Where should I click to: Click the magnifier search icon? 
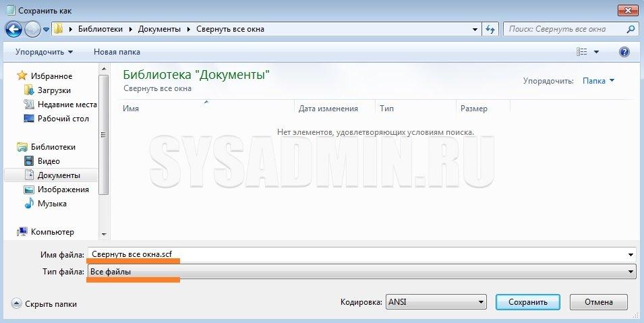pos(631,29)
